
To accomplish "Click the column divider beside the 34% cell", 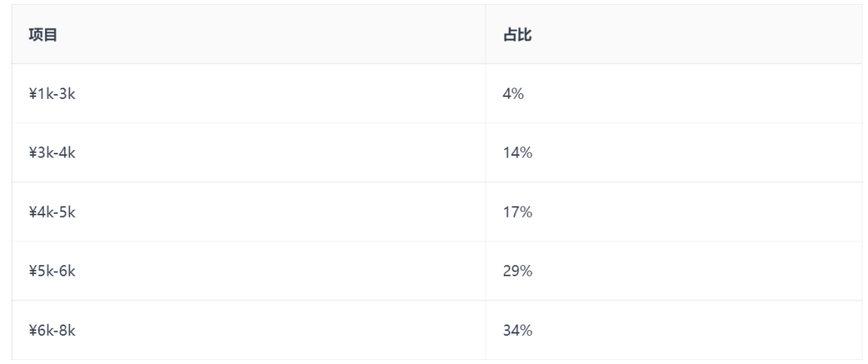I will (485, 330).
